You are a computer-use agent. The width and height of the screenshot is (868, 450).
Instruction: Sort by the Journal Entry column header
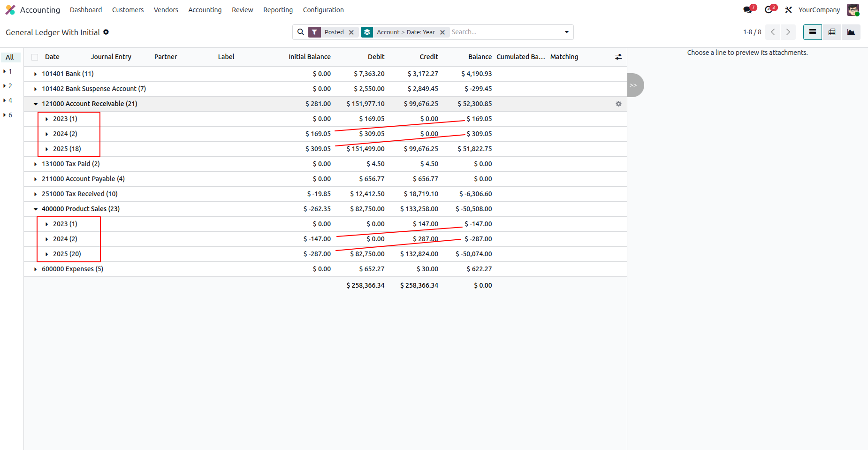point(111,57)
